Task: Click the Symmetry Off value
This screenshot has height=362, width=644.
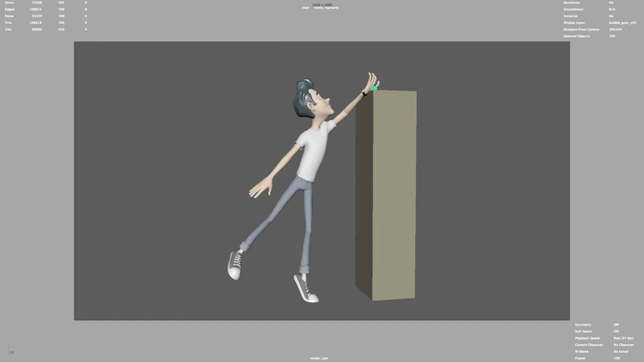Action: [616, 325]
